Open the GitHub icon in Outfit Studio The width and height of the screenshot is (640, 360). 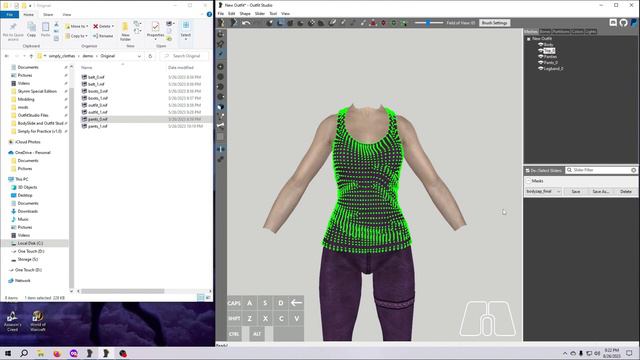point(623,23)
